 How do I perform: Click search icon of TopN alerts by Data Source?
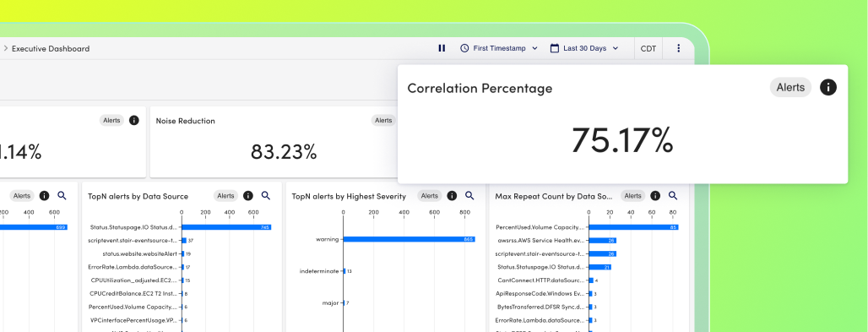click(x=266, y=196)
